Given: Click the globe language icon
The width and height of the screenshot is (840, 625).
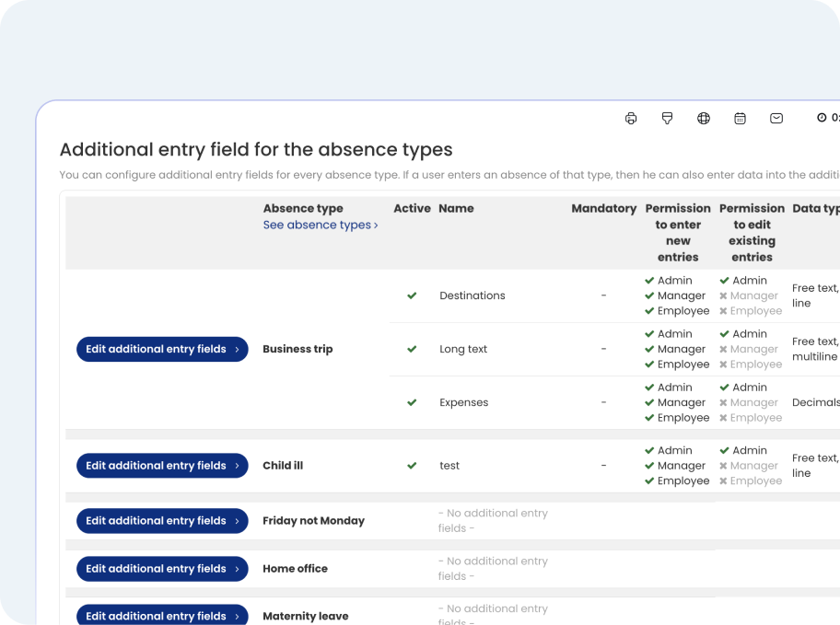Looking at the screenshot, I should [704, 119].
